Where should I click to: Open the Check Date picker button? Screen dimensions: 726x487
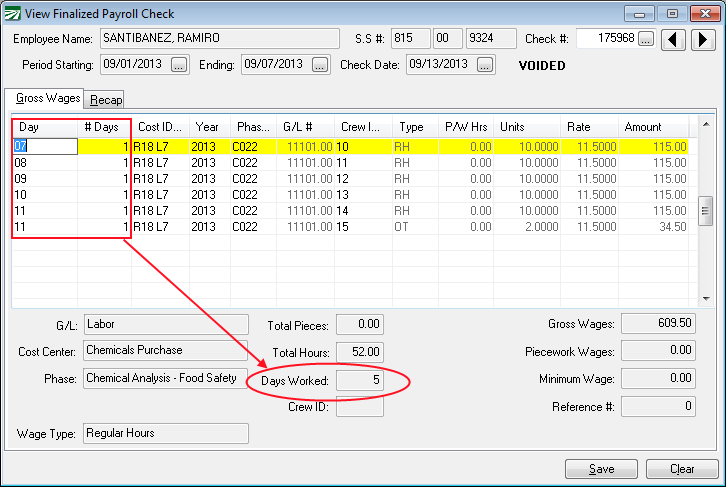(x=485, y=65)
